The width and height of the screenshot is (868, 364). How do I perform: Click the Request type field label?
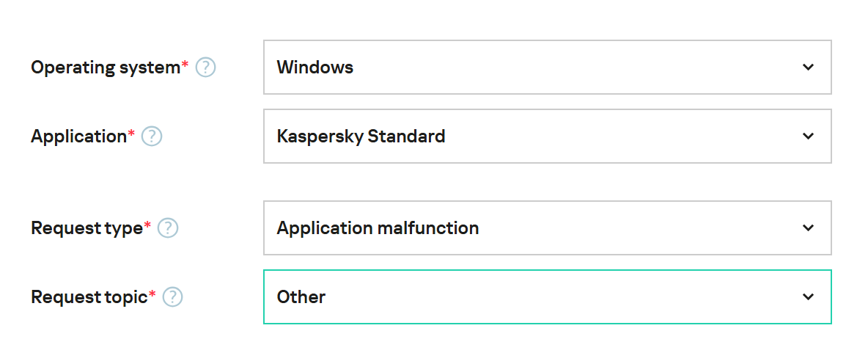pos(87,227)
